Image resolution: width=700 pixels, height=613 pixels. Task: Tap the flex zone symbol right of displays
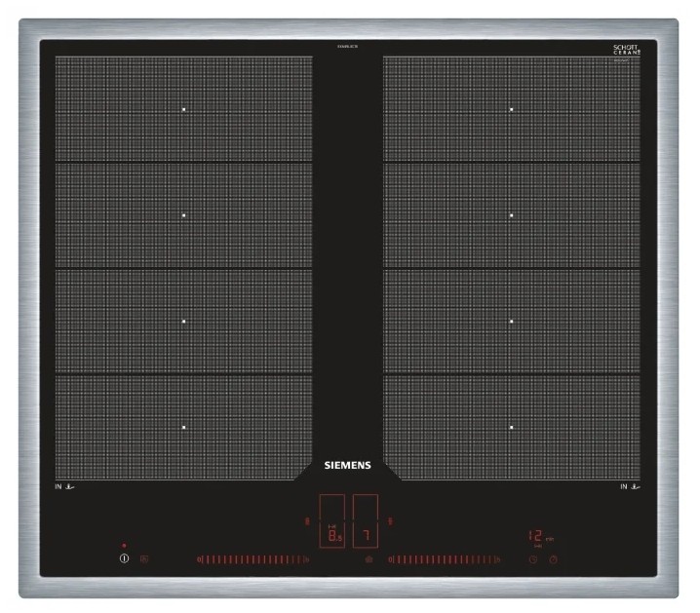click(x=391, y=521)
